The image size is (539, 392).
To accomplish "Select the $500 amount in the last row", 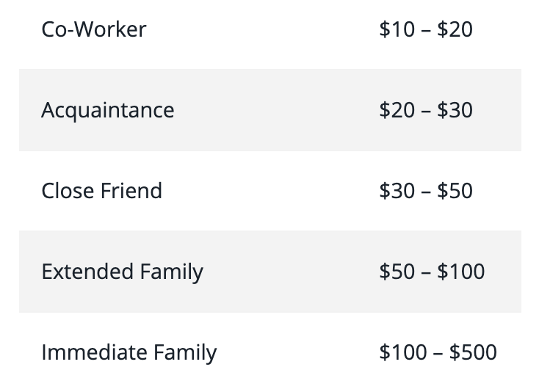I will [x=473, y=352].
